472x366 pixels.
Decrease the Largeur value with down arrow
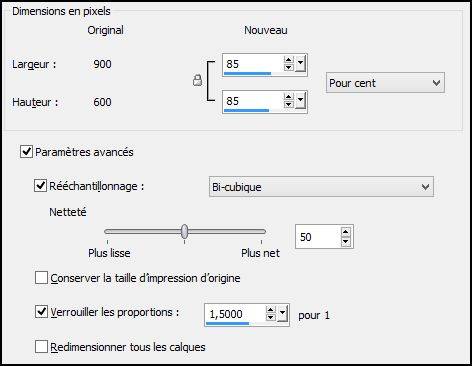[289, 67]
